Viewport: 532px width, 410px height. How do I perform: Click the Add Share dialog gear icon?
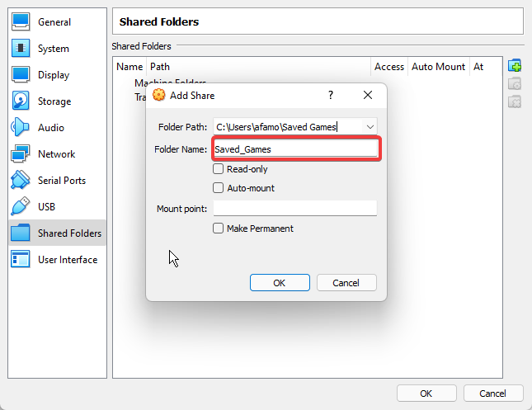pyautogui.click(x=159, y=95)
